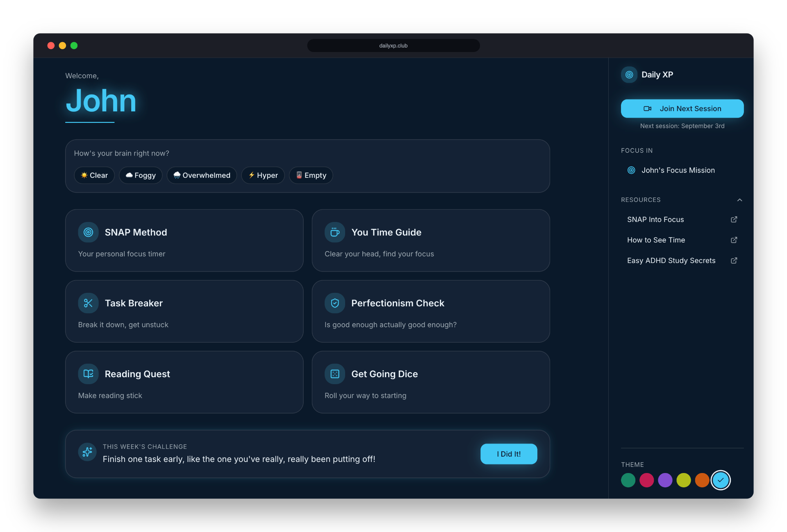Click the Perfectionism Check shield icon
Viewport: 787px width, 532px height.
335,303
